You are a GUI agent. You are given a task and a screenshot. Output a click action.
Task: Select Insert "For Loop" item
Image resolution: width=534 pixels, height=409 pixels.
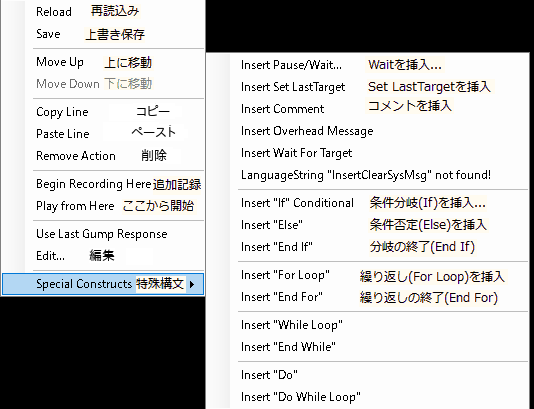[367, 275]
